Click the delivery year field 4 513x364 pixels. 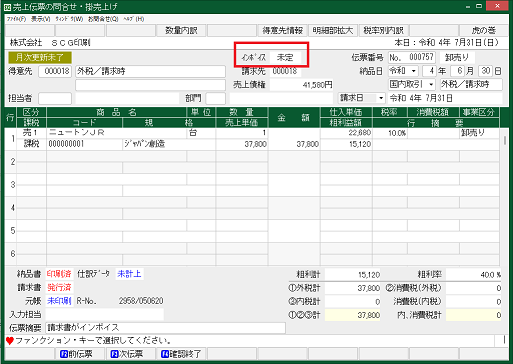click(x=429, y=71)
